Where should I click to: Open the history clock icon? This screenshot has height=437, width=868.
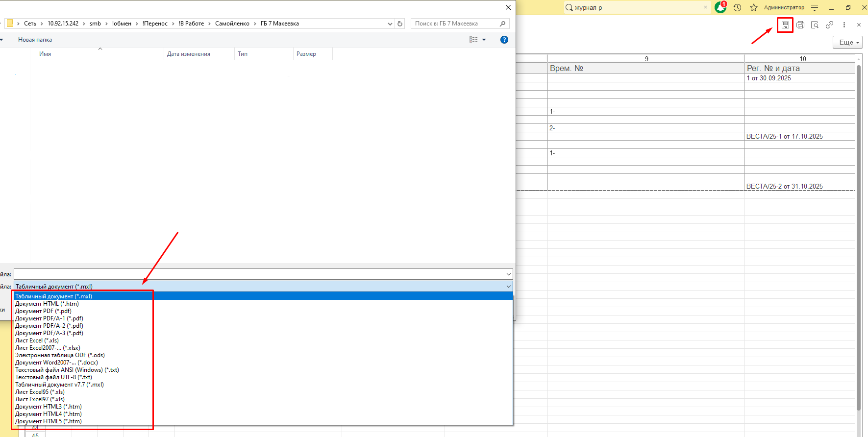coord(737,7)
